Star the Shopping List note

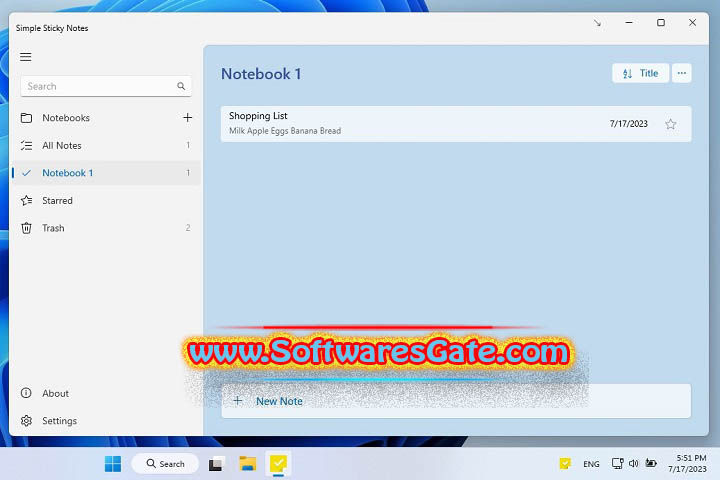tap(670, 124)
